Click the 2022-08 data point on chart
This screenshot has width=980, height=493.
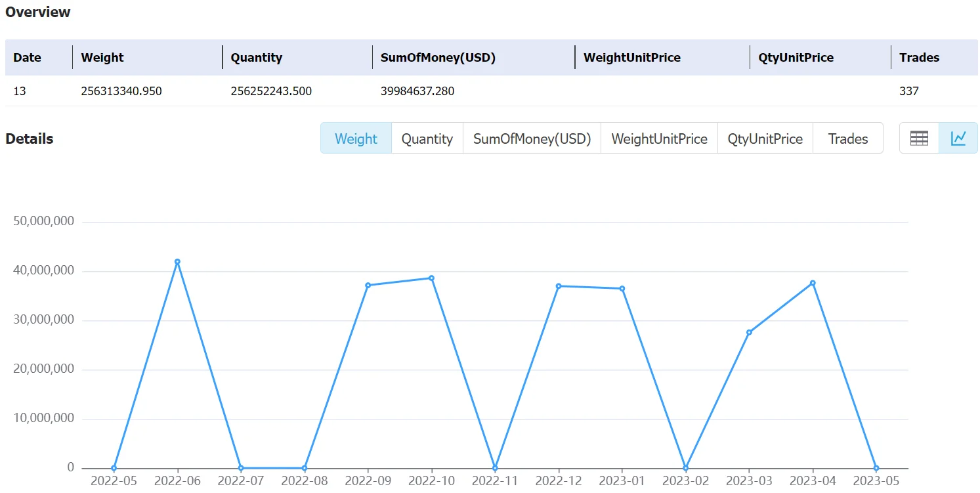click(x=305, y=468)
